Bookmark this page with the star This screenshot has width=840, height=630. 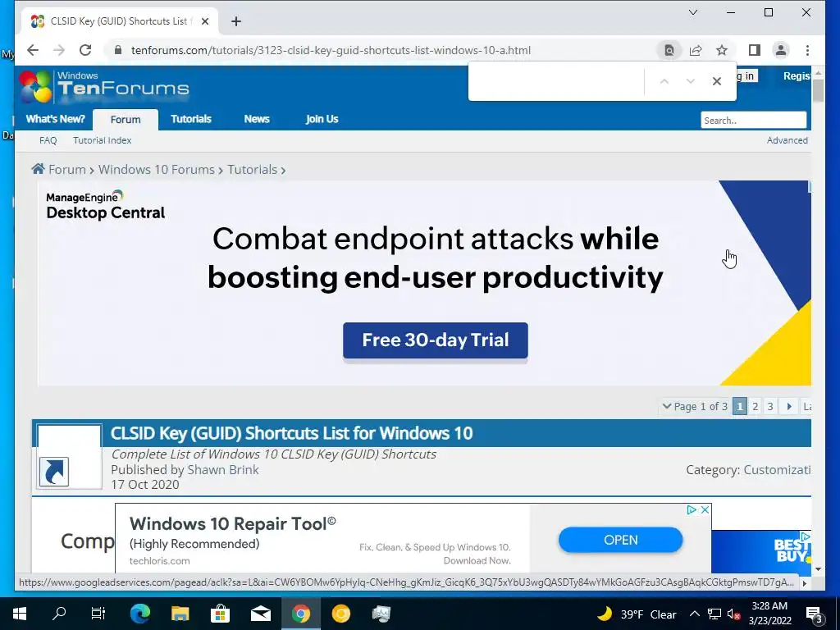(722, 50)
